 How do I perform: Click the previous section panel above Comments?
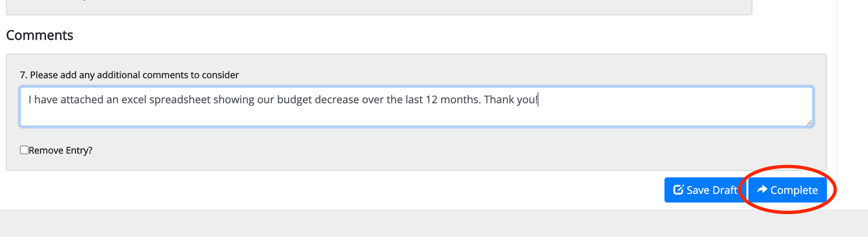pos(379,7)
